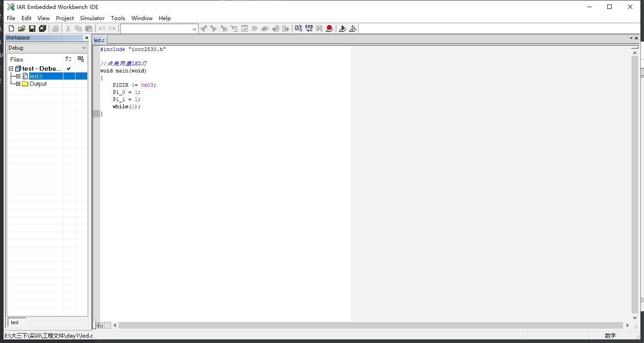The width and height of the screenshot is (644, 343).
Task: Click the led.c file path in status bar
Action: point(49,336)
